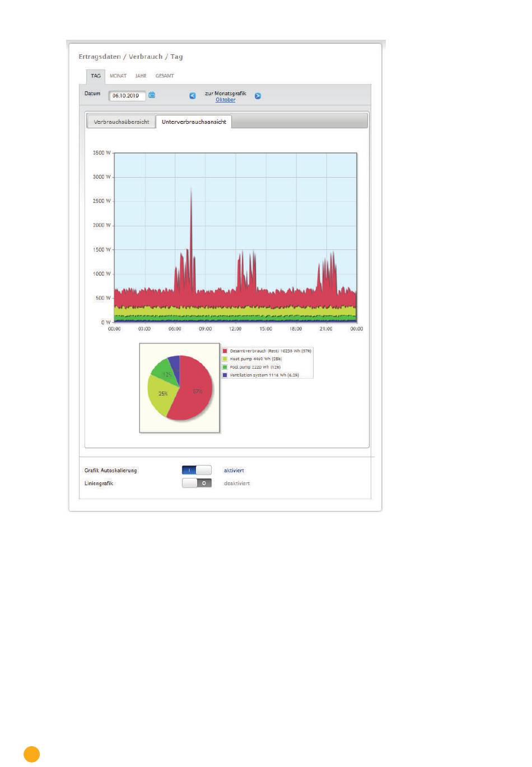The height and width of the screenshot is (767, 532).
Task: Click the 12:00 time axis label
Action: tap(235, 329)
